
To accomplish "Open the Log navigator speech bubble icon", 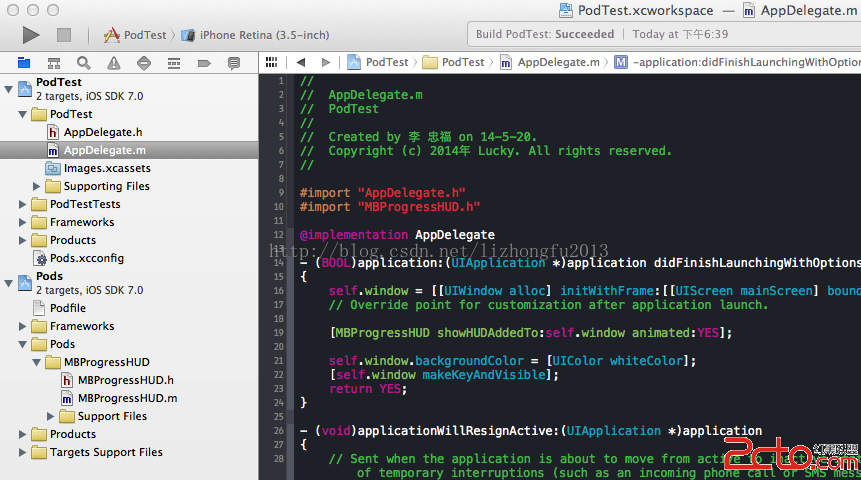I will tap(234, 62).
